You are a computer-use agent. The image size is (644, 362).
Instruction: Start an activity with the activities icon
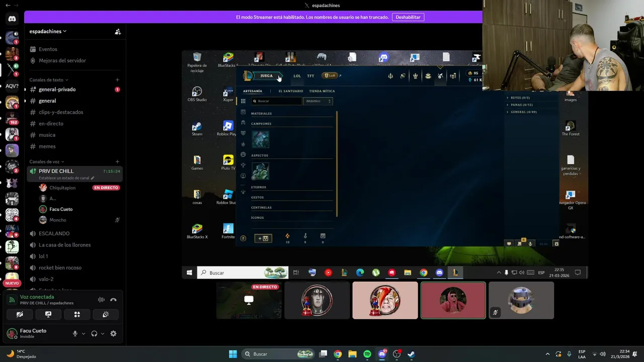77,314
